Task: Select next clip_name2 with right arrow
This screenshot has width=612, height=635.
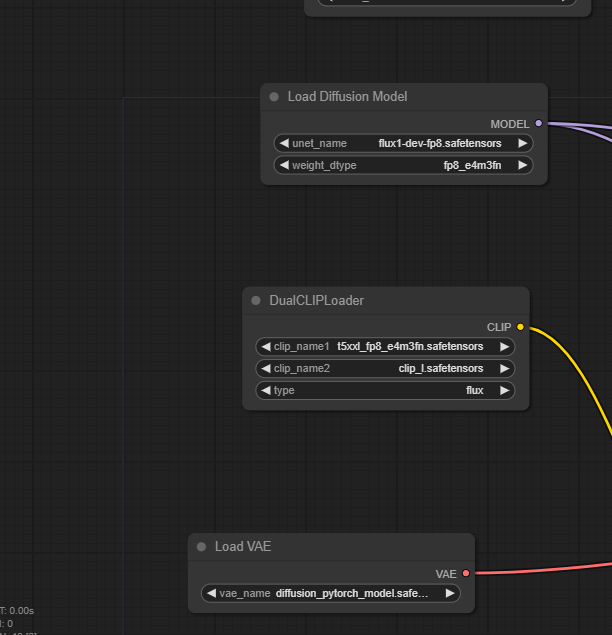Action: pos(504,369)
